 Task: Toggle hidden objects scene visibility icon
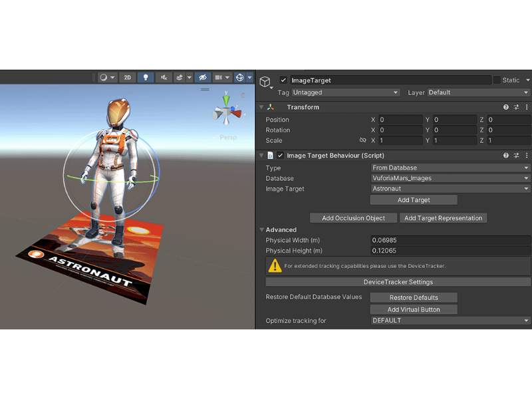pos(203,78)
